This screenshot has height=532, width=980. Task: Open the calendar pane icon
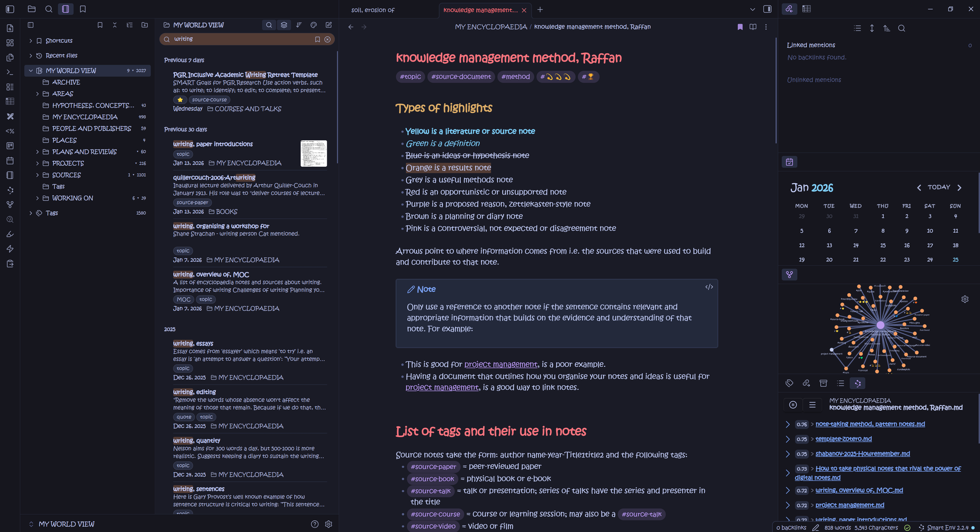click(x=789, y=162)
